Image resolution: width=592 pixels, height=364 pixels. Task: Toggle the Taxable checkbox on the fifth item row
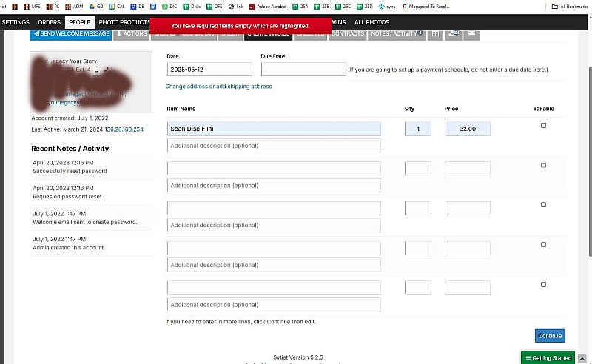543,284
